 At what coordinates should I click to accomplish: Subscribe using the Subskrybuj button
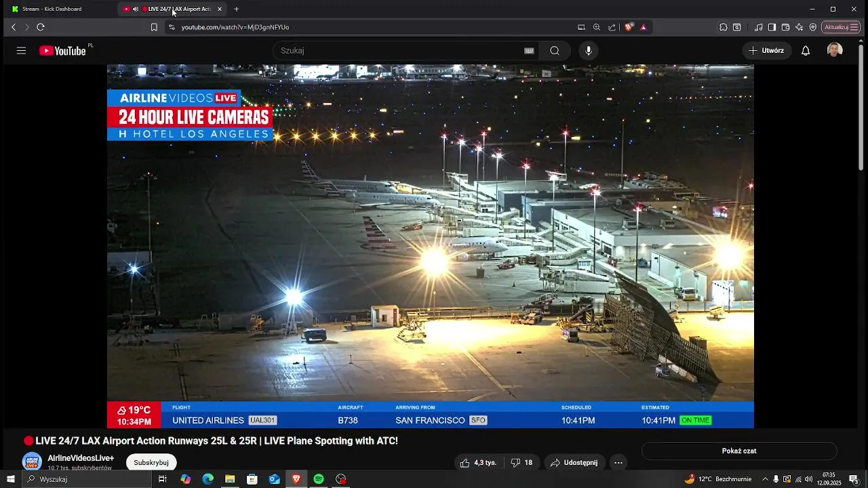151,462
